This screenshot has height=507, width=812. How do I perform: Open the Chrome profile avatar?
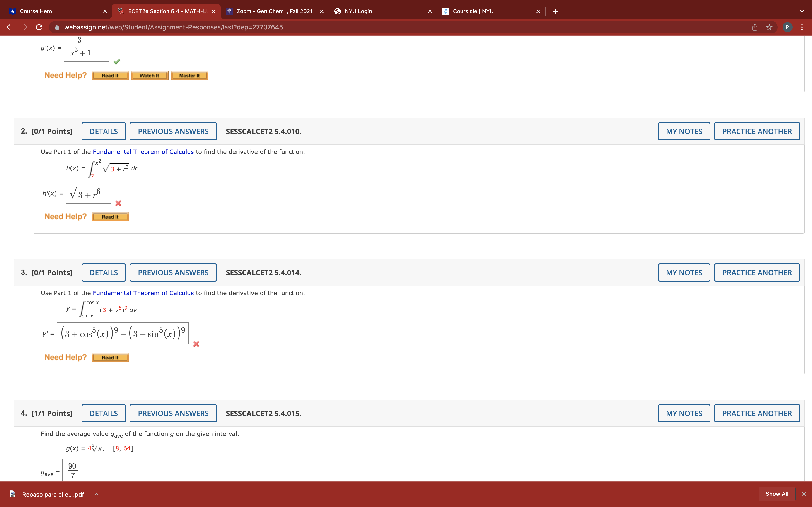pyautogui.click(x=787, y=27)
